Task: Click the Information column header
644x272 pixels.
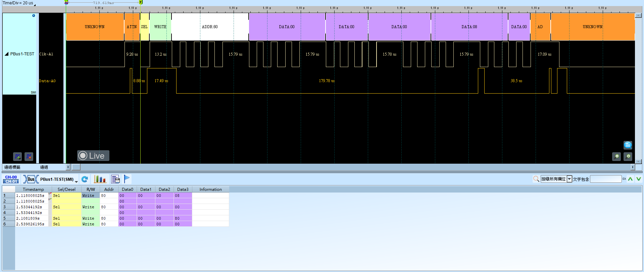Action: [210, 189]
